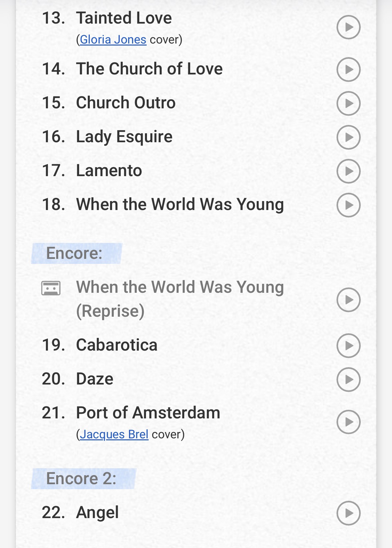Screen dimensions: 392x548
Task: Click the cassette tape icon
Action: tap(51, 288)
